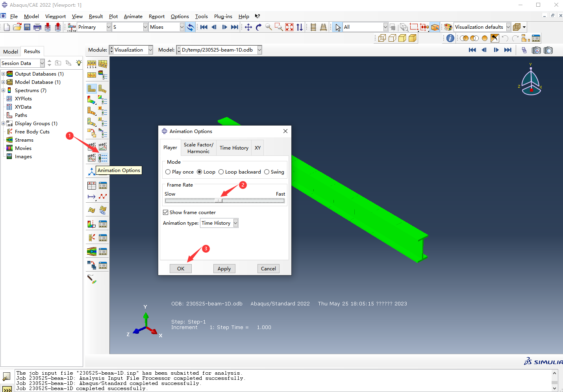Click OK in Animation Options
563x392 pixels.
[181, 269]
